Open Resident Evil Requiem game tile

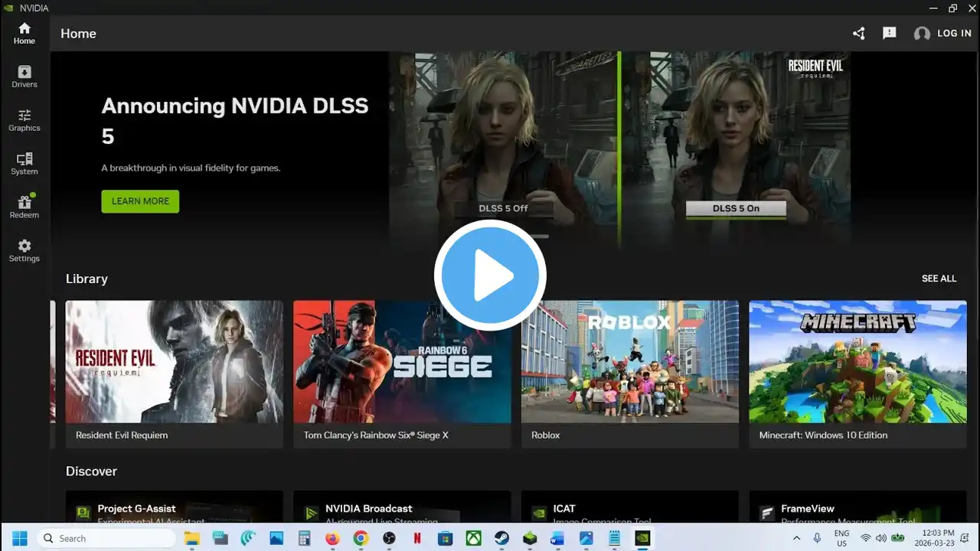pyautogui.click(x=175, y=374)
